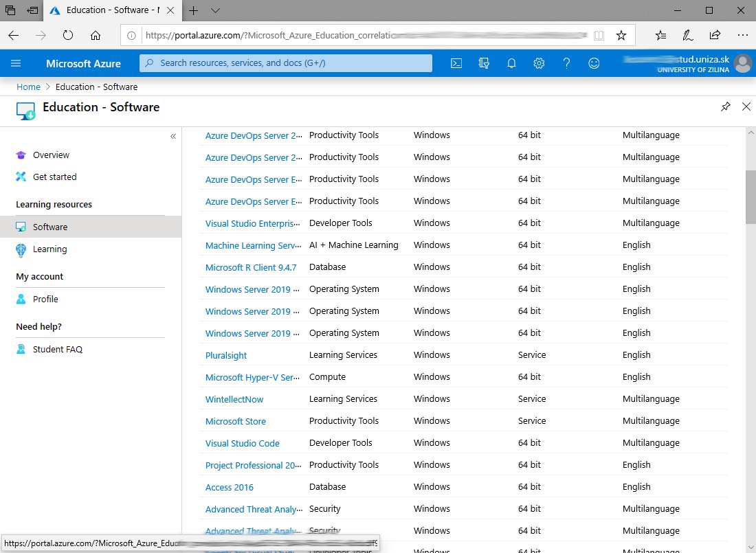Refresh the page

click(68, 35)
